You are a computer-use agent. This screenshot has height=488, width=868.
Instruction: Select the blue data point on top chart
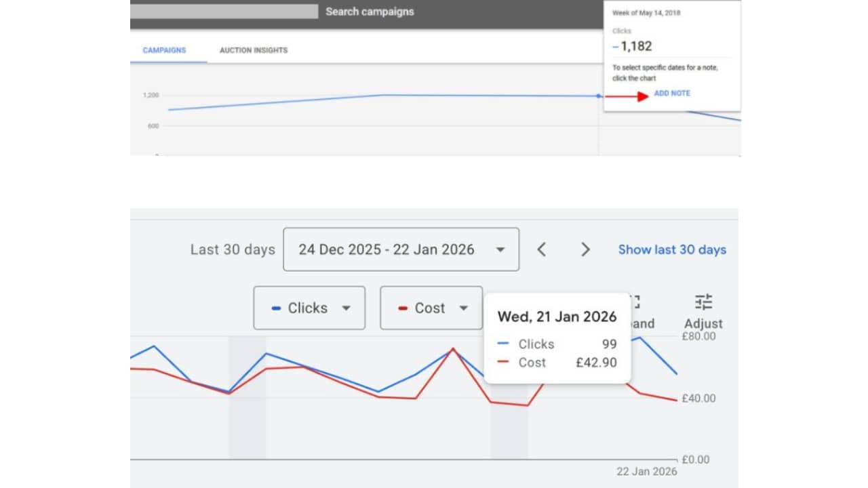point(598,96)
